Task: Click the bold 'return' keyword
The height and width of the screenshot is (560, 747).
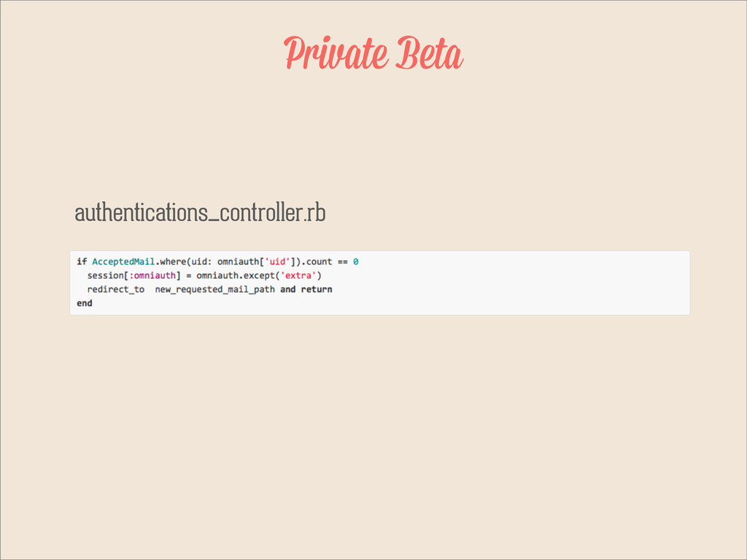Action: 317,289
